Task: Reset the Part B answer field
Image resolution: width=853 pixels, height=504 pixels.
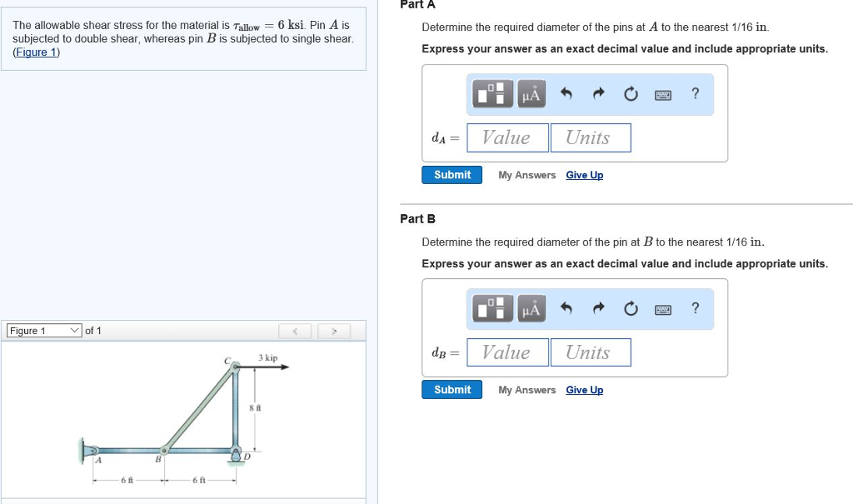Action: tap(631, 309)
